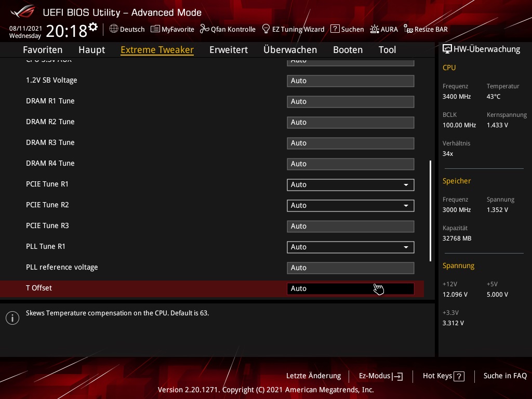Click the 43°C temperature value

coord(494,97)
